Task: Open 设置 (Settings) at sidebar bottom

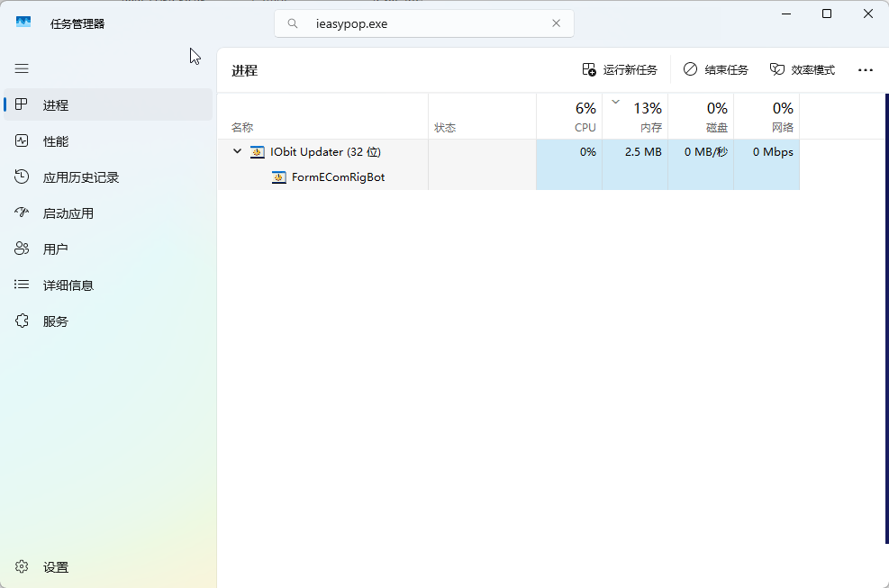Action: (x=55, y=567)
